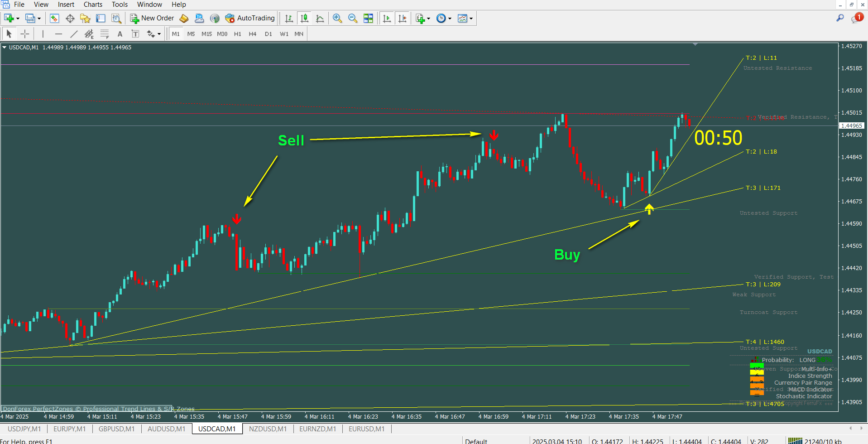The height and width of the screenshot is (444, 868).
Task: Tile chart windows
Action: 368,18
